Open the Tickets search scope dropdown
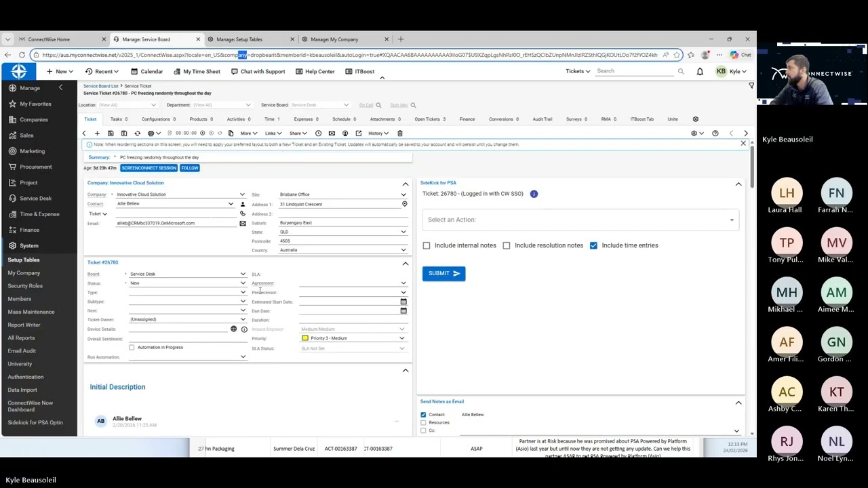The image size is (868, 488). (578, 71)
